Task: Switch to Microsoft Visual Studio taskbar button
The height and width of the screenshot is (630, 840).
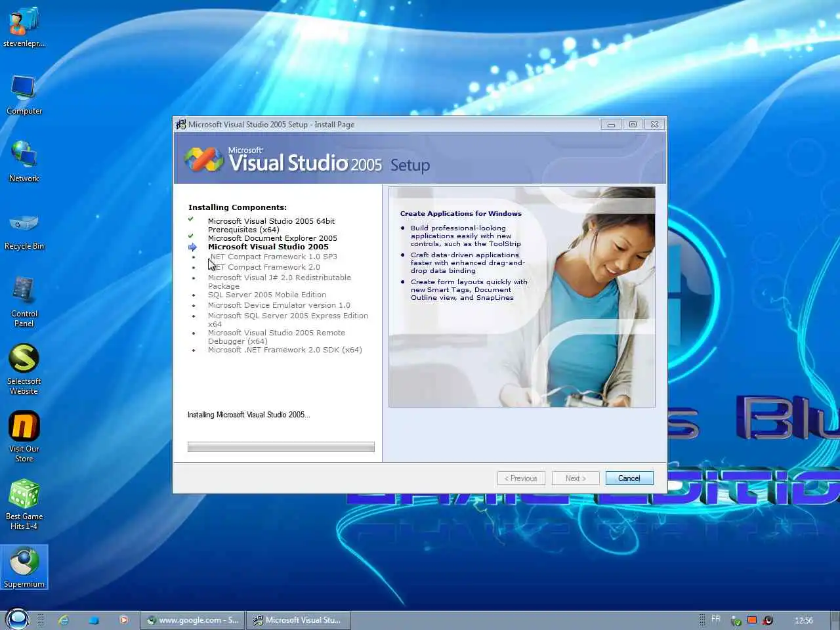Action: [x=299, y=620]
